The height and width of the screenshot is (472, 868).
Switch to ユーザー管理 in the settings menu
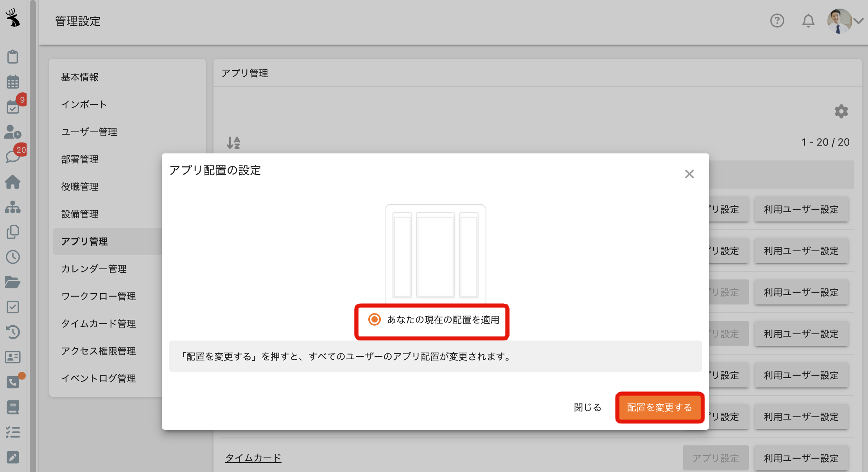pyautogui.click(x=89, y=132)
